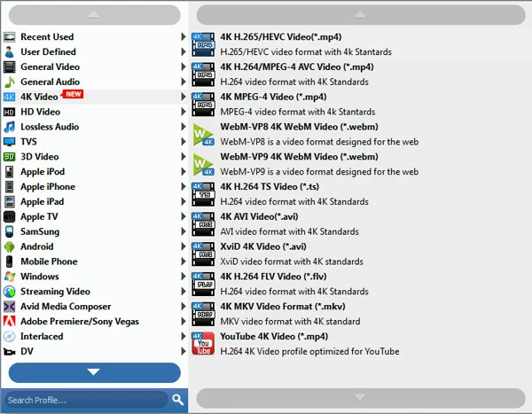This screenshot has height=414, width=532.
Task: Click the Android robot icon
Action: click(9, 247)
